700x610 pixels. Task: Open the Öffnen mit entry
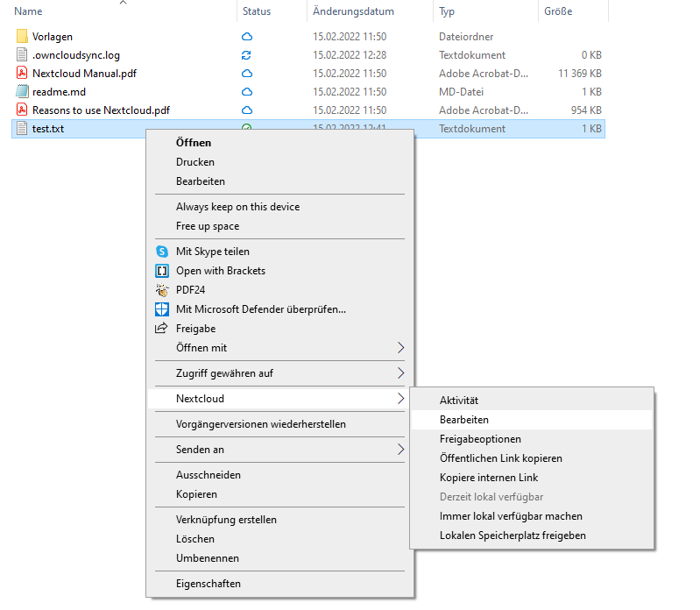pos(279,347)
